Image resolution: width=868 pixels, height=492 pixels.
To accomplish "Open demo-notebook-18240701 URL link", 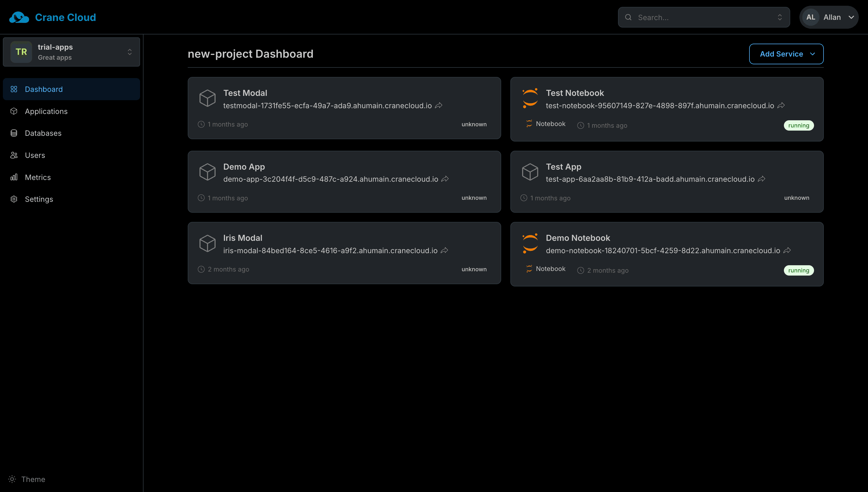I will (x=663, y=250).
